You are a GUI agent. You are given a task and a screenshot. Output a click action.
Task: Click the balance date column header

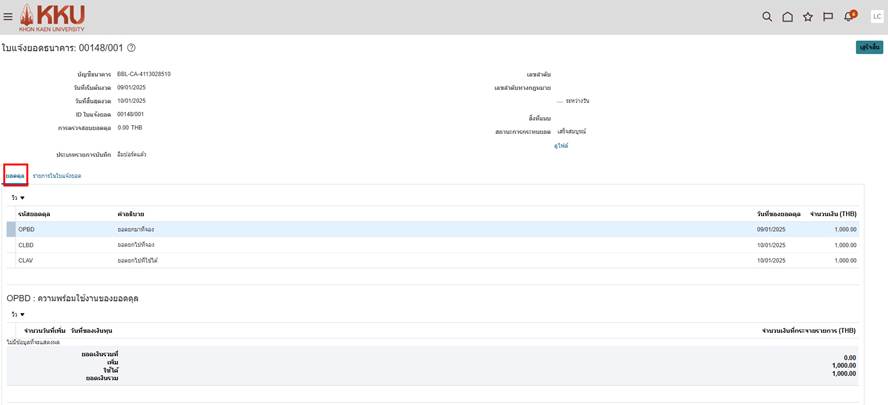[779, 214]
